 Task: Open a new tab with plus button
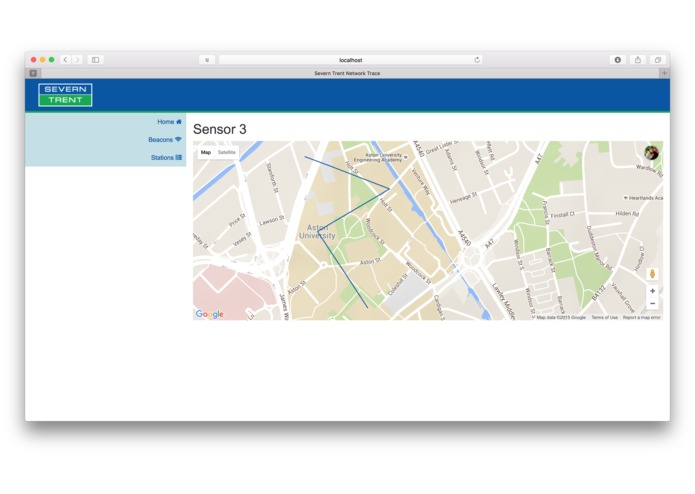click(664, 73)
